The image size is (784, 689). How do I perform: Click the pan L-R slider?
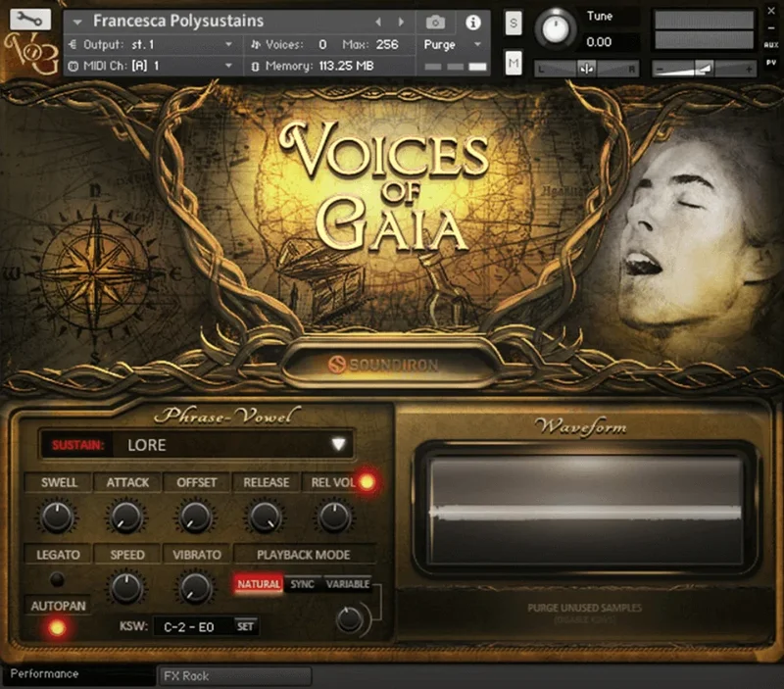(x=586, y=69)
